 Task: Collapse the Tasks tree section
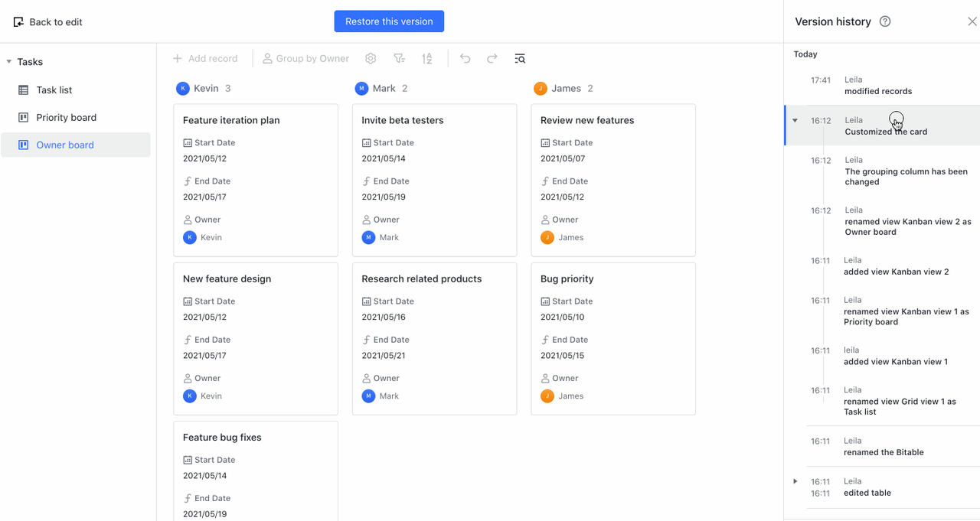point(9,62)
